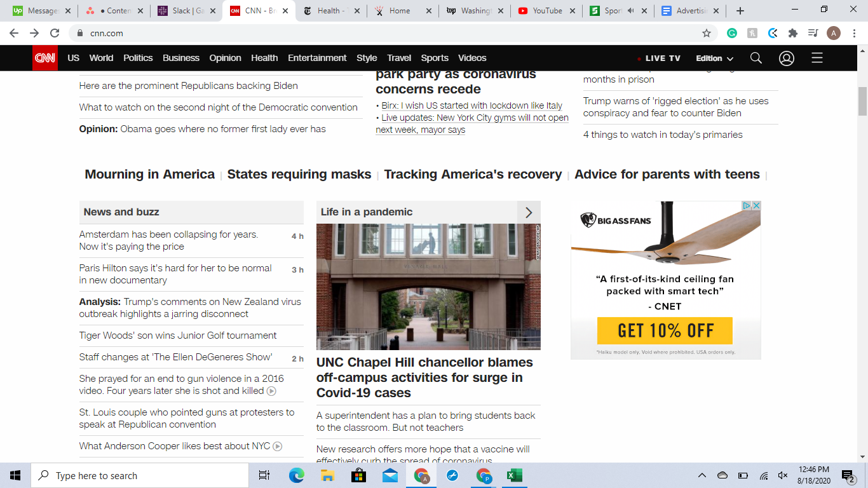Image resolution: width=868 pixels, height=488 pixels.
Task: Open the Mail app from the taskbar
Action: point(390,475)
